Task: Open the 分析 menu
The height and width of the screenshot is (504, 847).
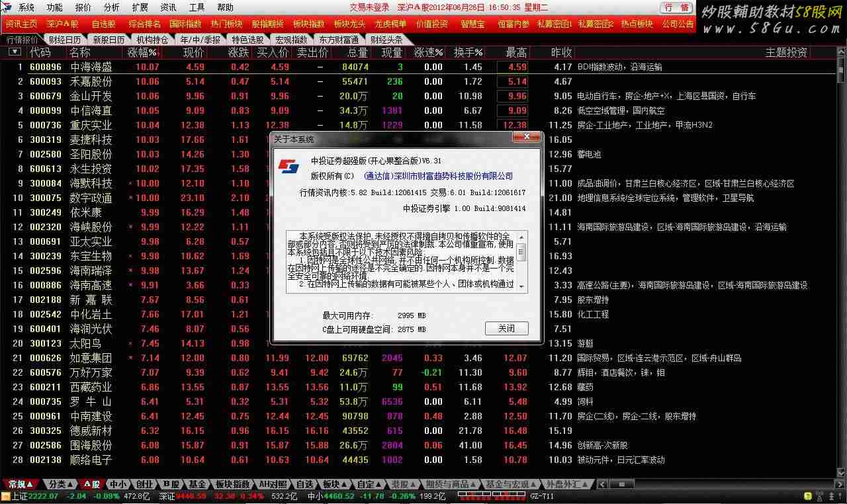Action: (112, 8)
